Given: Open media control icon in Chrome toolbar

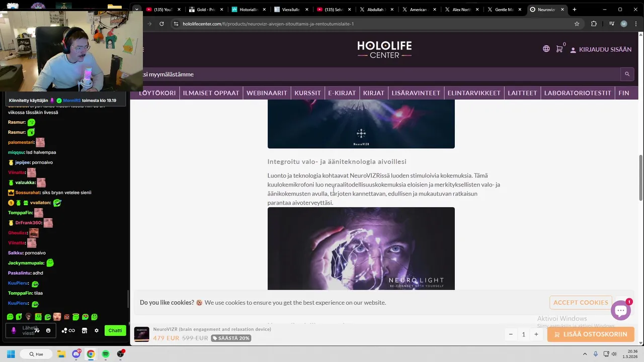Looking at the screenshot, I should pos(612,24).
